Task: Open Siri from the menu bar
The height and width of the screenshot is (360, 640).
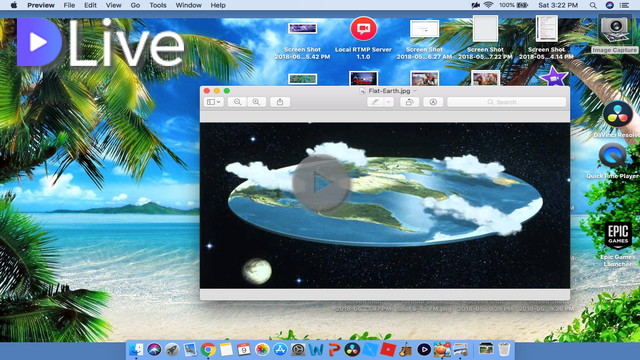Action: [x=609, y=5]
